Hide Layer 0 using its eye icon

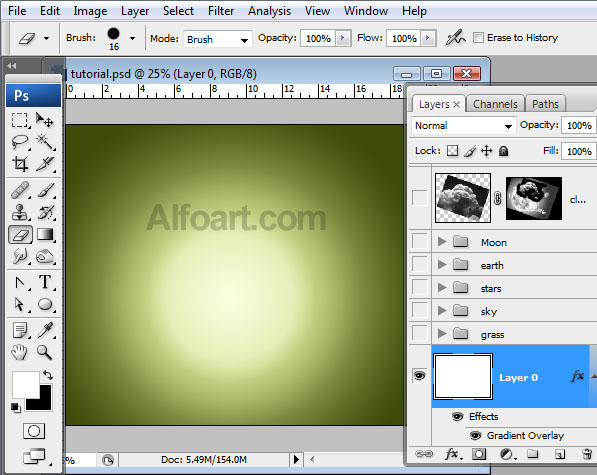(x=420, y=376)
